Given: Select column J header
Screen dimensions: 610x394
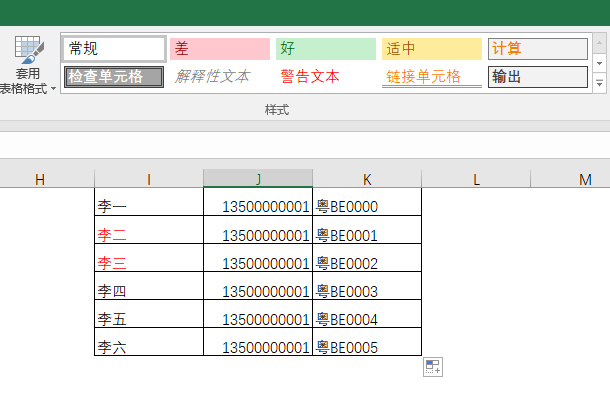Looking at the screenshot, I should point(258,179).
